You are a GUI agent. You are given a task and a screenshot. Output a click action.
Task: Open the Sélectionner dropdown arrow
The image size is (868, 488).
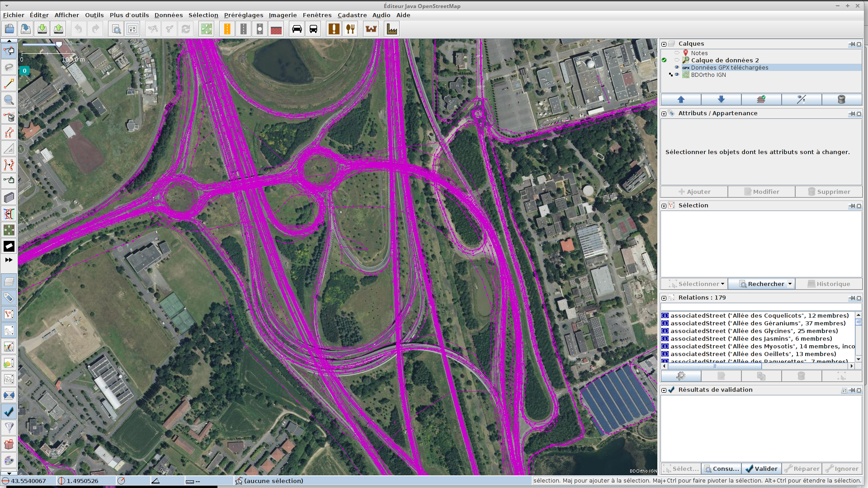pyautogui.click(x=722, y=284)
